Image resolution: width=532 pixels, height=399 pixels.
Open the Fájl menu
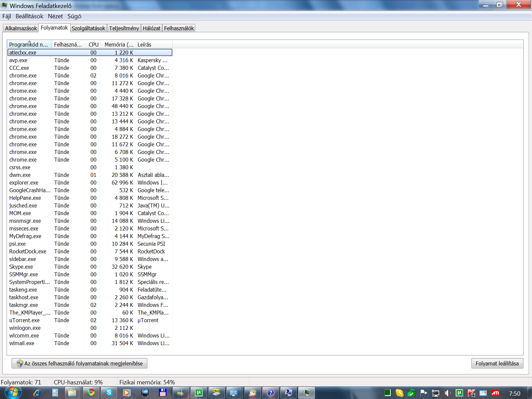7,16
